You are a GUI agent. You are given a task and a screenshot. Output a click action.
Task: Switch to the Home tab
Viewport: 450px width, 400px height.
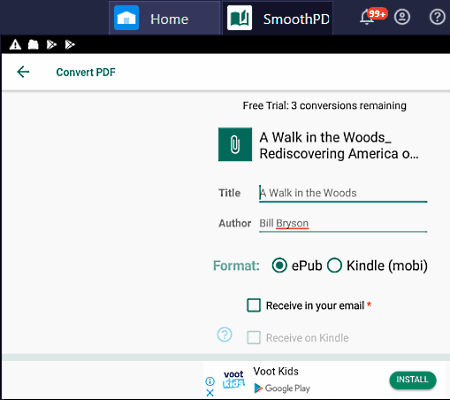click(x=164, y=18)
